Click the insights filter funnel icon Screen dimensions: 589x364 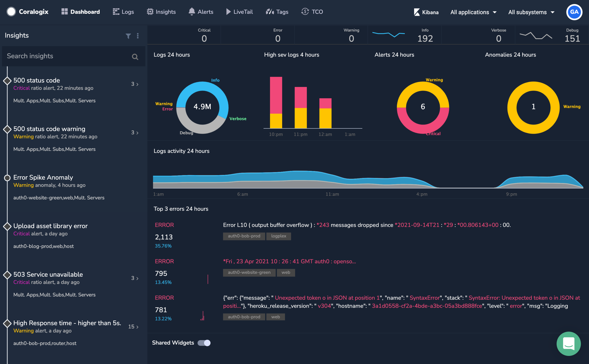coord(128,36)
